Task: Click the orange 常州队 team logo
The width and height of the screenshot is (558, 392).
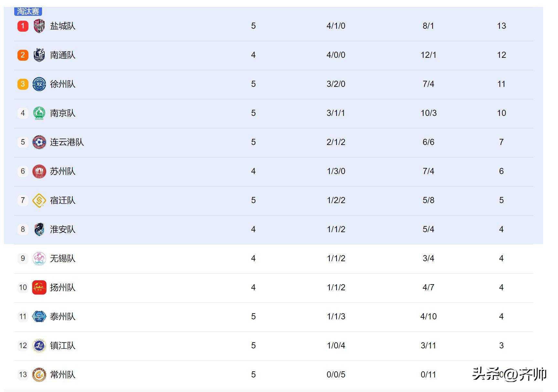Action: (x=39, y=375)
